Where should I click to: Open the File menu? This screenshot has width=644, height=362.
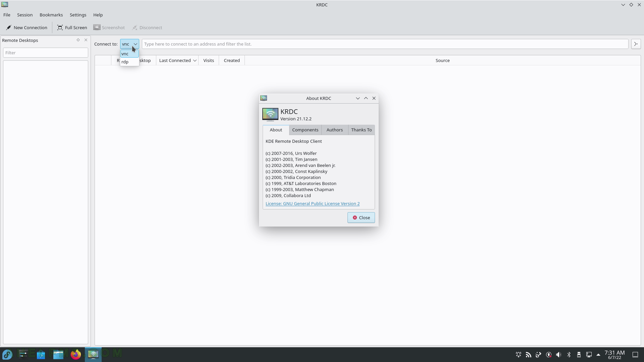(x=7, y=15)
